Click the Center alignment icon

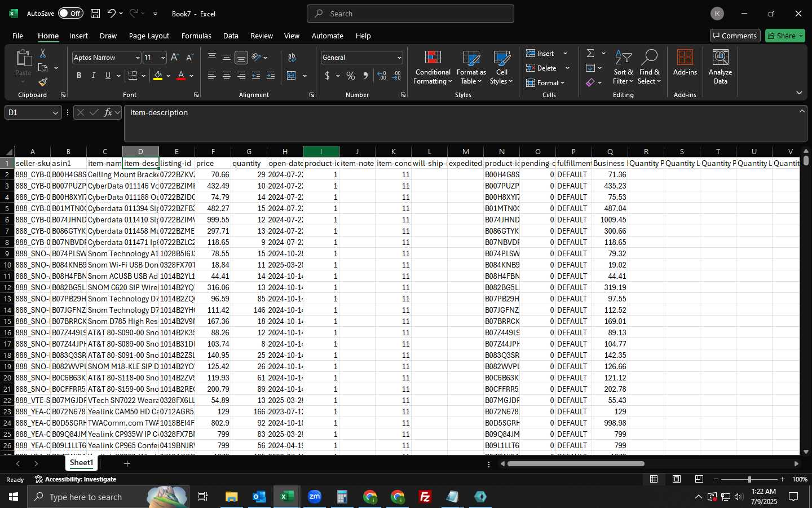(227, 76)
